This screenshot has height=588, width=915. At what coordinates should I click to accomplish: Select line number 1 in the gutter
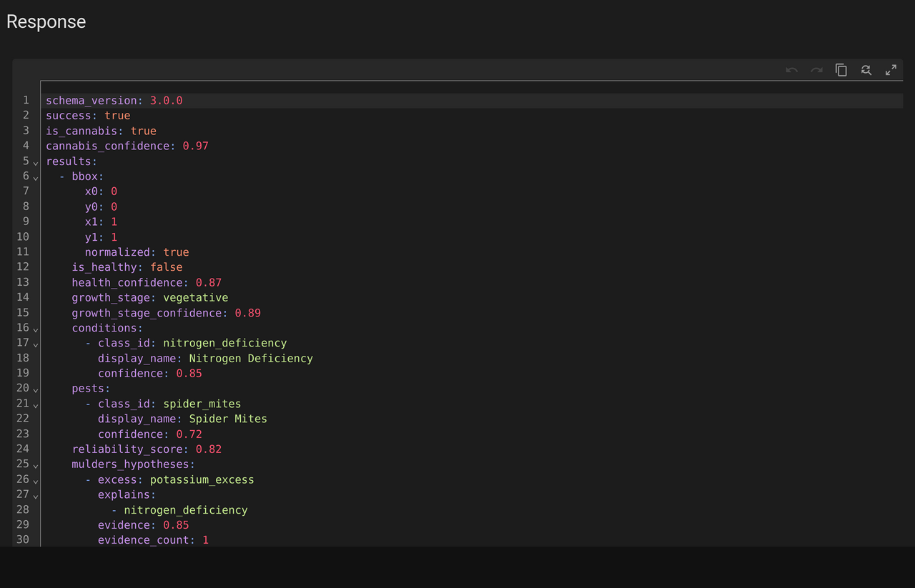(x=26, y=100)
